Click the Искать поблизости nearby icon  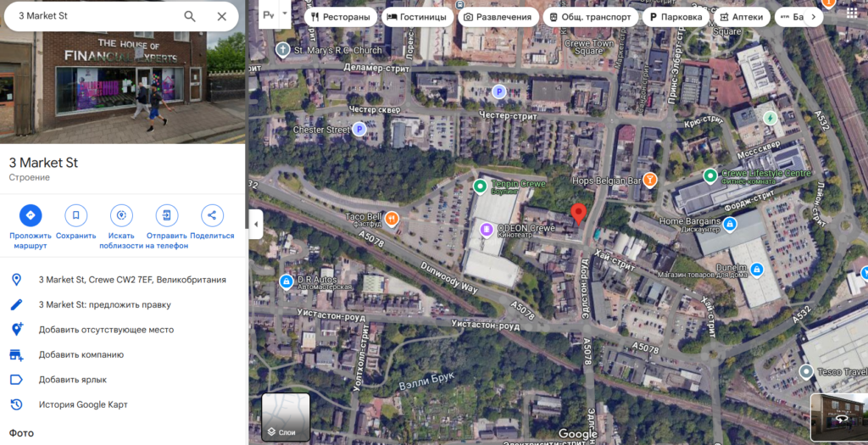click(x=121, y=215)
